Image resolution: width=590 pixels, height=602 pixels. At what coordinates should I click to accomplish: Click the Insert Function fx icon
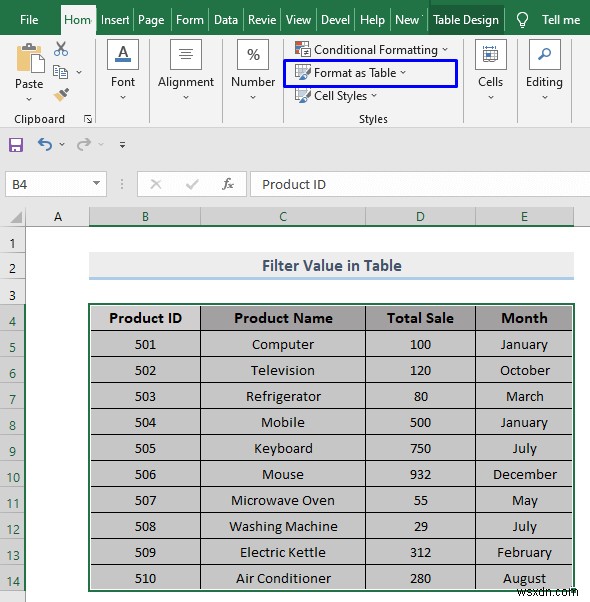tap(228, 184)
